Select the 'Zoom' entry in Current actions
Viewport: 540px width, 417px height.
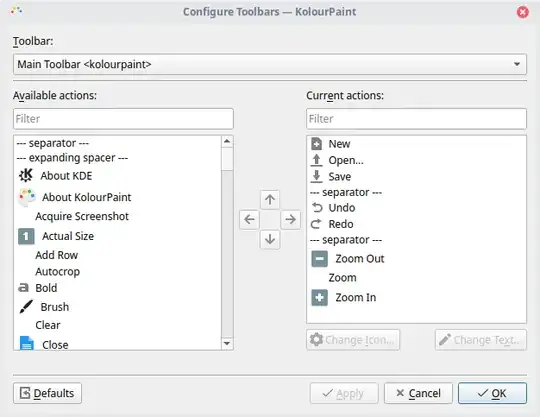click(342, 278)
